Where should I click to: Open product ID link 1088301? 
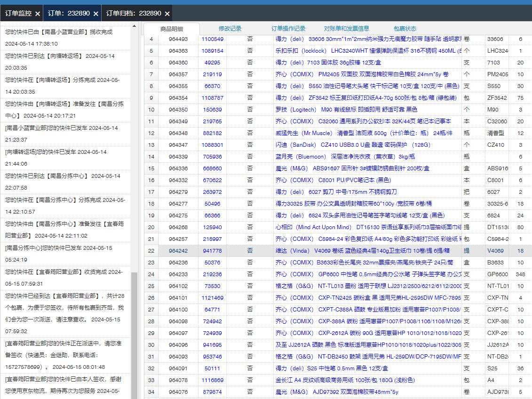[x=213, y=145]
